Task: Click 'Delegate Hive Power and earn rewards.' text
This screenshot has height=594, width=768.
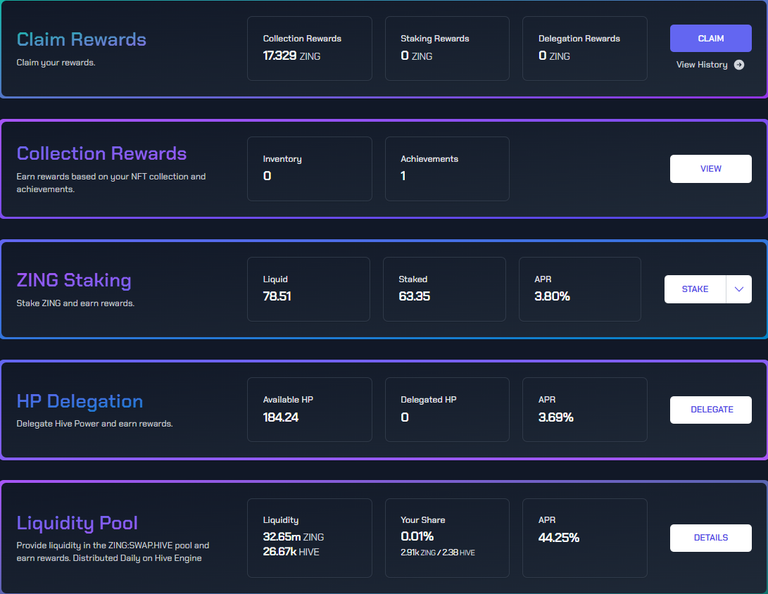Action: coord(95,424)
